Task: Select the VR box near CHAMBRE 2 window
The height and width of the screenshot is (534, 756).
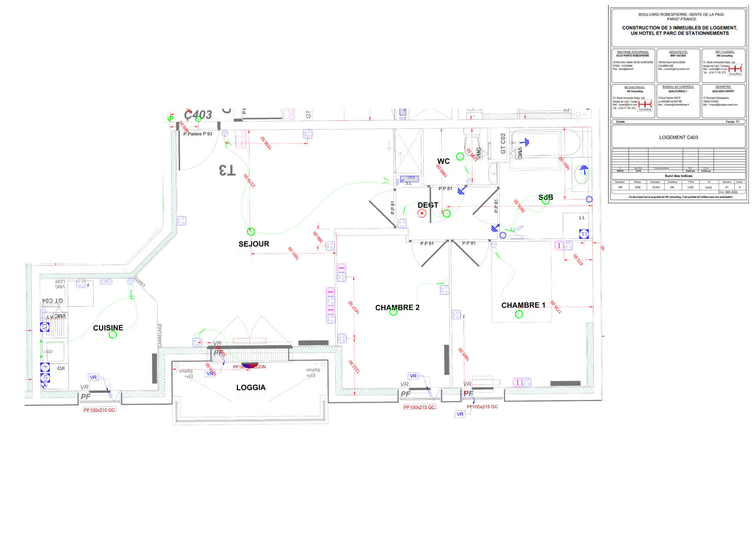Action: (x=413, y=376)
